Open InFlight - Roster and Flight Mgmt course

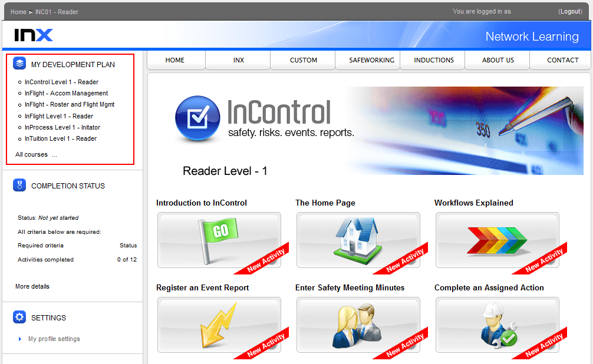click(70, 105)
